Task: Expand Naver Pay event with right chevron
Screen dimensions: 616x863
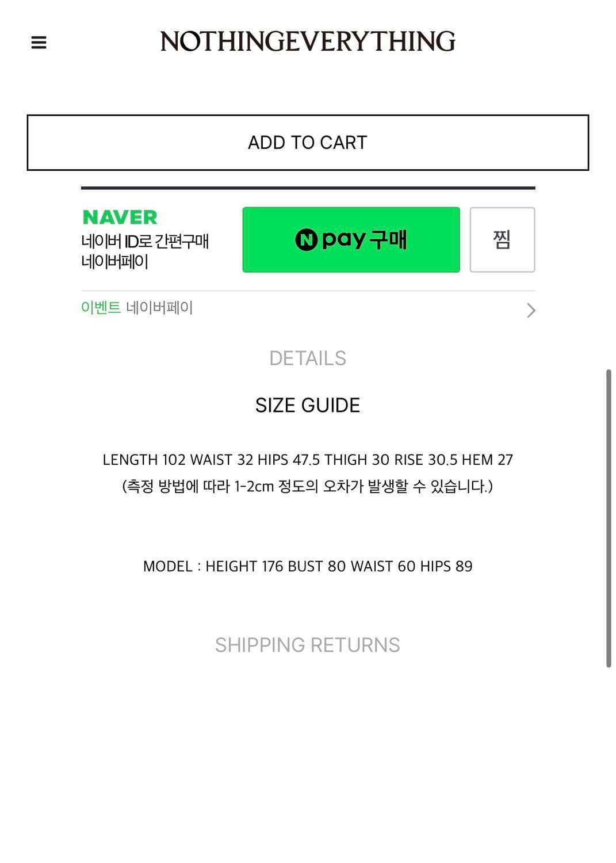Action: point(530,310)
